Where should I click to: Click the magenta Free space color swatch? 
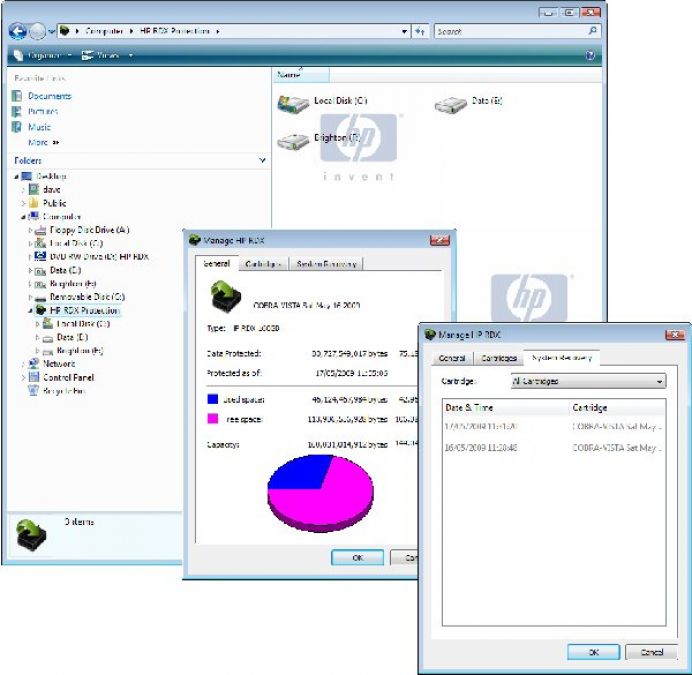tap(213, 419)
